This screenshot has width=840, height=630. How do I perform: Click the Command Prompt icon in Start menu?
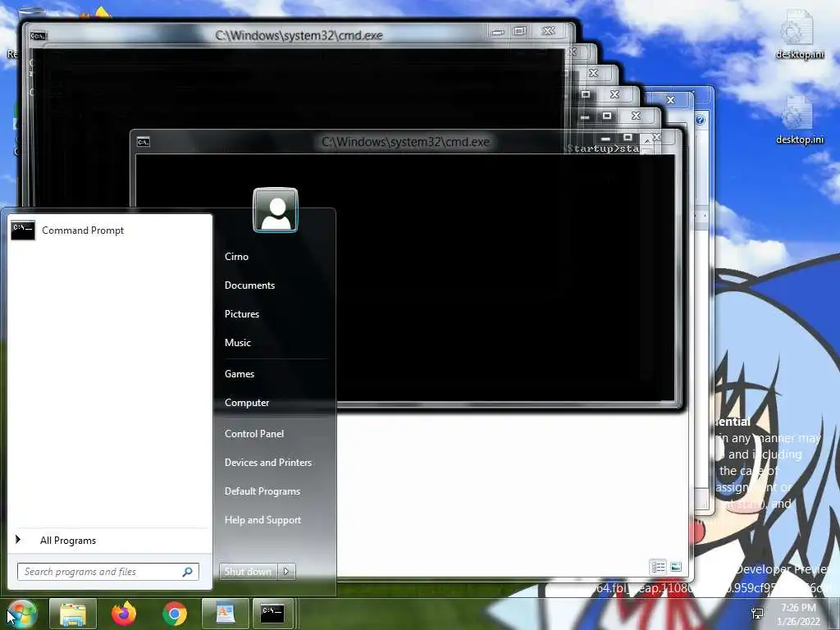point(22,231)
